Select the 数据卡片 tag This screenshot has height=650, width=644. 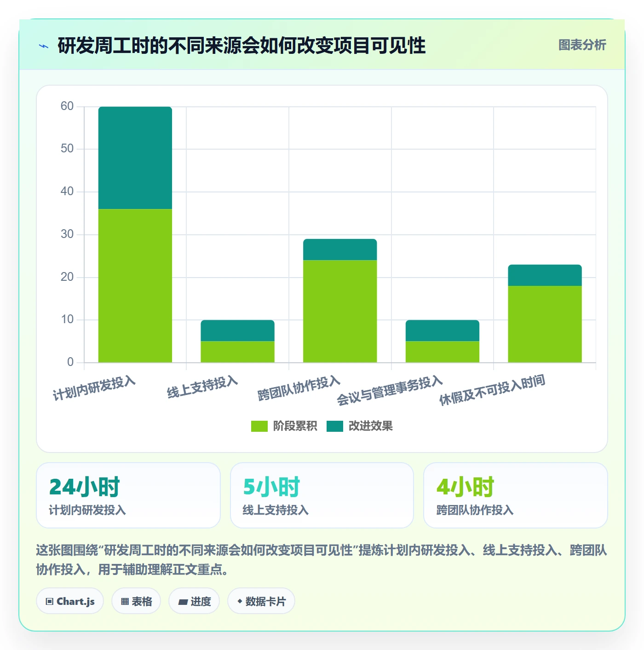point(261,601)
